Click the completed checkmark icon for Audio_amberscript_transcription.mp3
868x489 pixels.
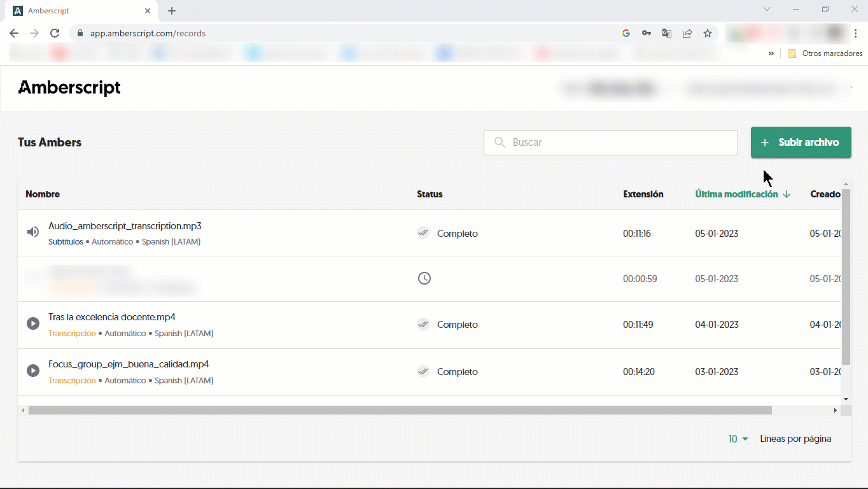[423, 232]
